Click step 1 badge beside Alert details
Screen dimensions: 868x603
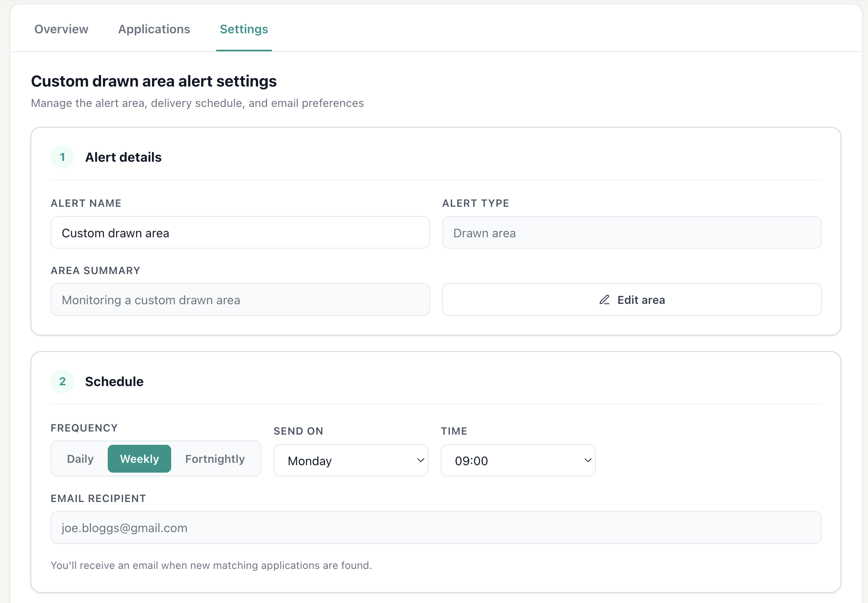point(62,157)
